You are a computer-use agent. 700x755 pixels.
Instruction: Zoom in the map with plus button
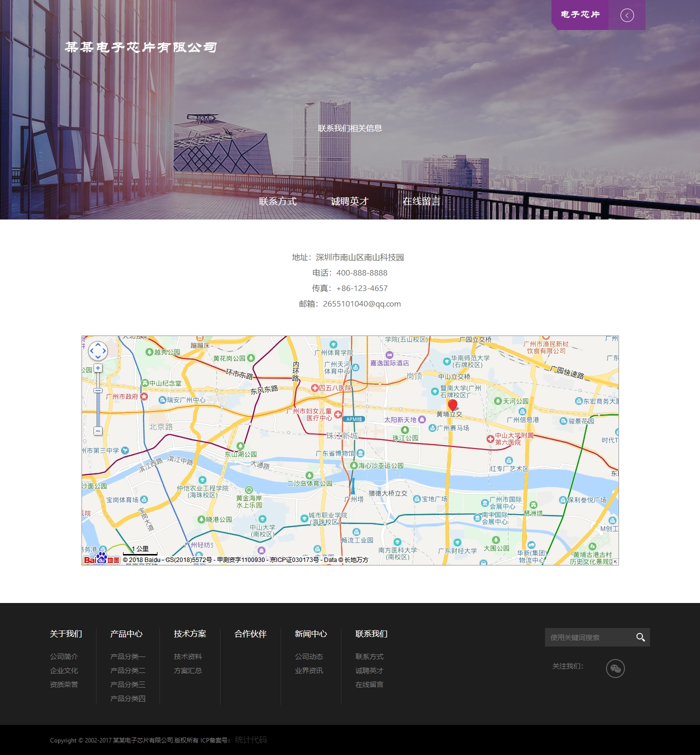click(98, 368)
